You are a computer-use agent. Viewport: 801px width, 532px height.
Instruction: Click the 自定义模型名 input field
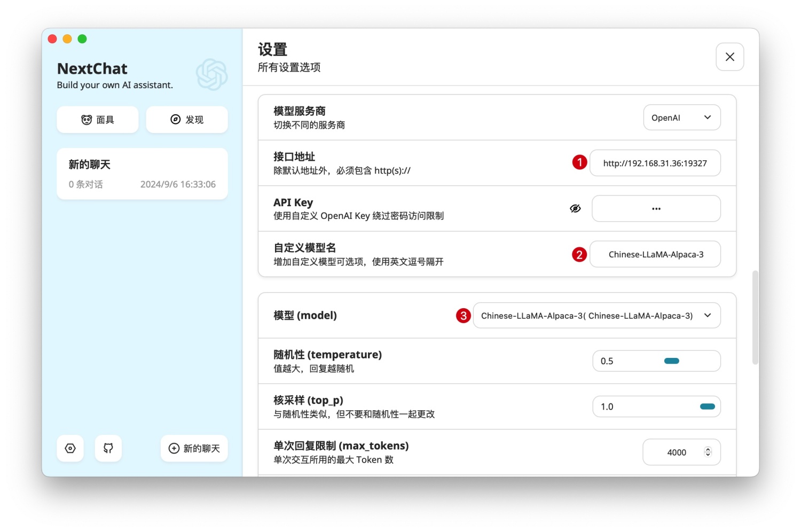(x=655, y=254)
